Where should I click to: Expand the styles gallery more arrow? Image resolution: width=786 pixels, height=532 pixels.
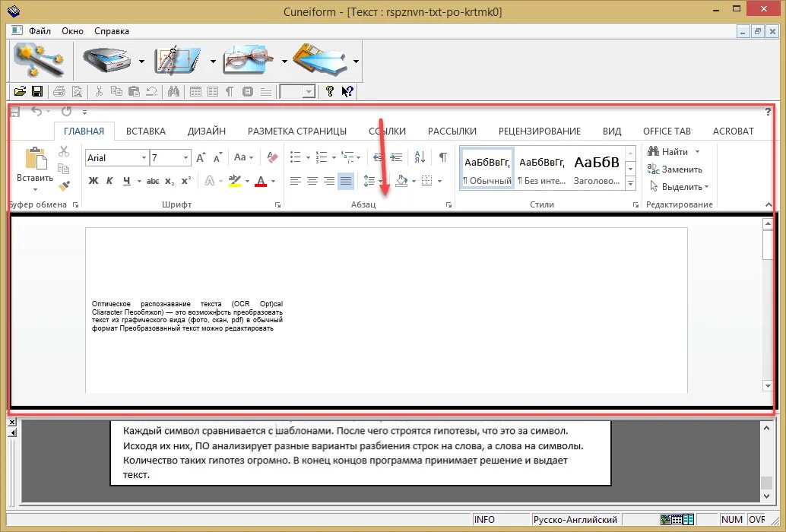(x=631, y=185)
